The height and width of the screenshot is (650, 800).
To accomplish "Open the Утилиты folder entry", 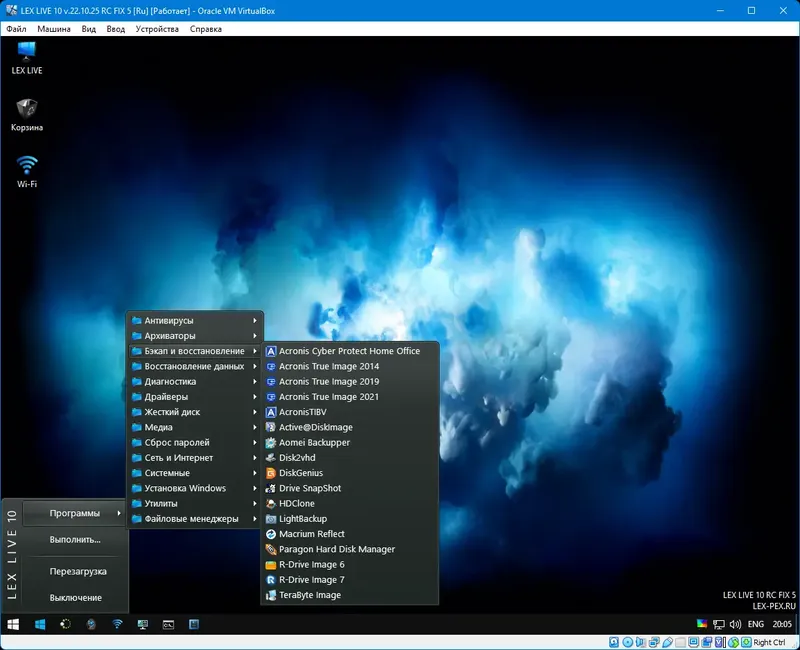I will 194,504.
